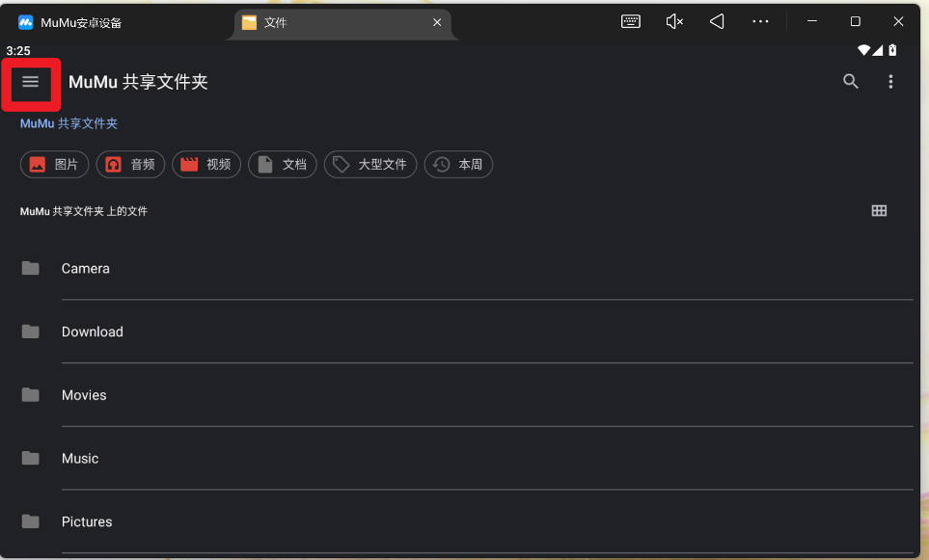
Task: Click the 图片 (Pictures) filter chip icon
Action: click(37, 164)
